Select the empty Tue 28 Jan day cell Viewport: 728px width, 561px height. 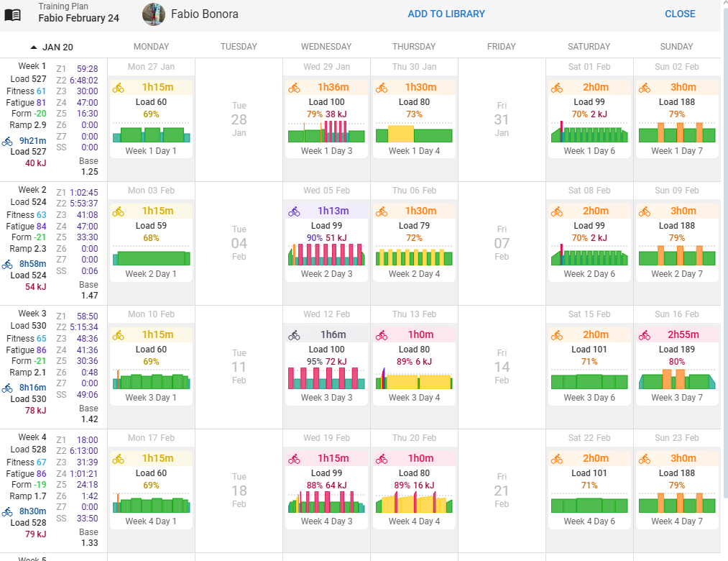(x=239, y=119)
